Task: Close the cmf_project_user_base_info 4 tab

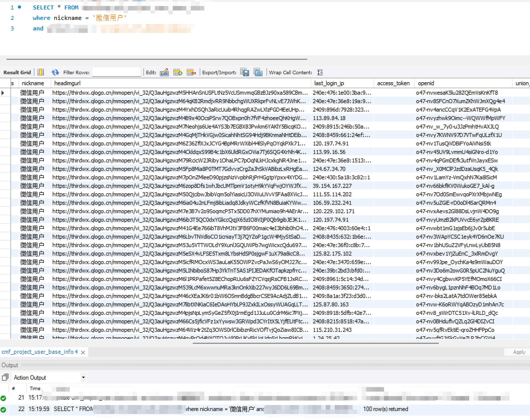Action: click(83, 352)
